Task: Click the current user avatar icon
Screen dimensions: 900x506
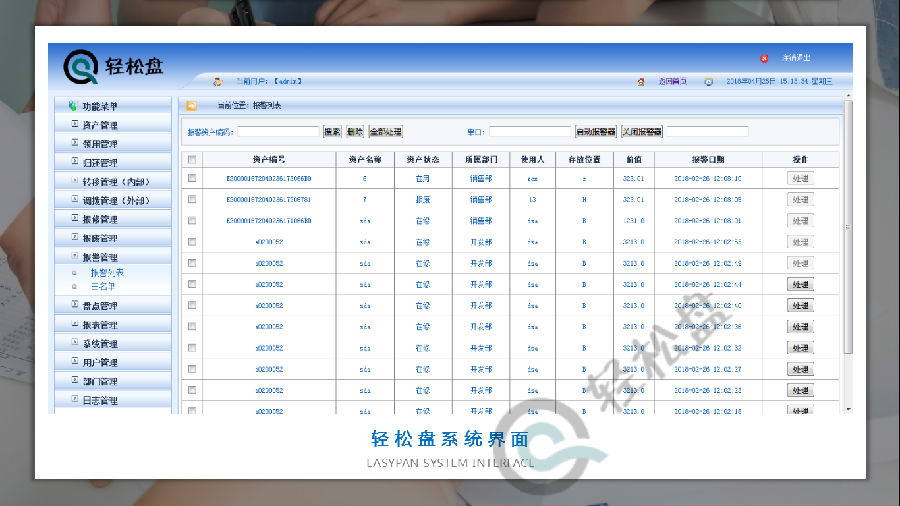Action: point(217,81)
